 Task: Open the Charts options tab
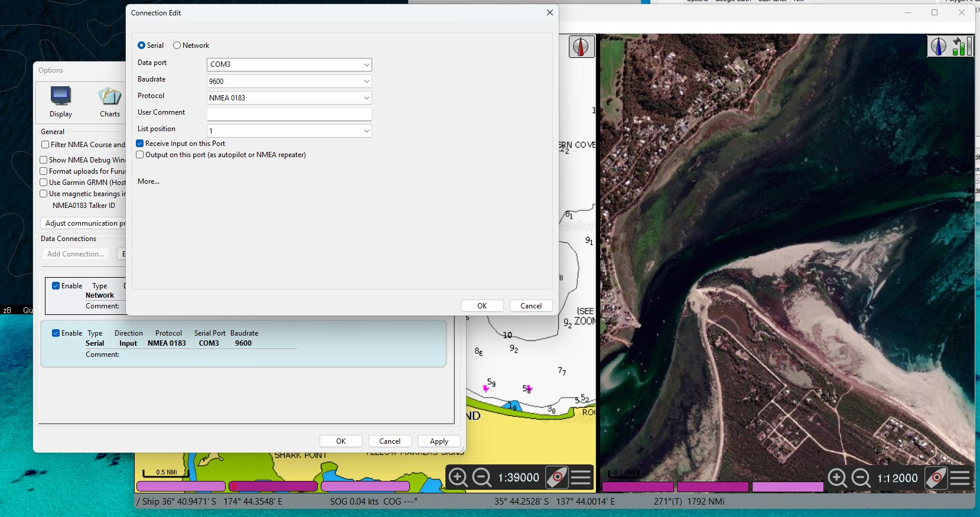coord(110,102)
